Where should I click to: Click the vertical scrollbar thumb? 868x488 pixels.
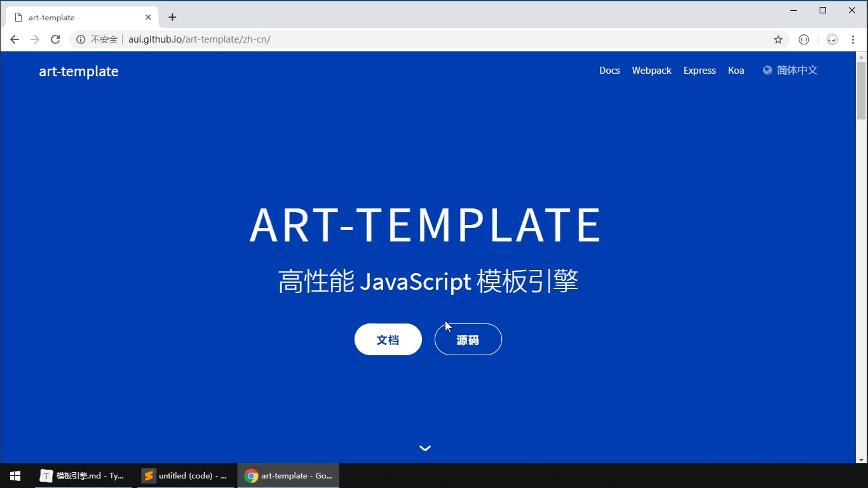pos(862,90)
